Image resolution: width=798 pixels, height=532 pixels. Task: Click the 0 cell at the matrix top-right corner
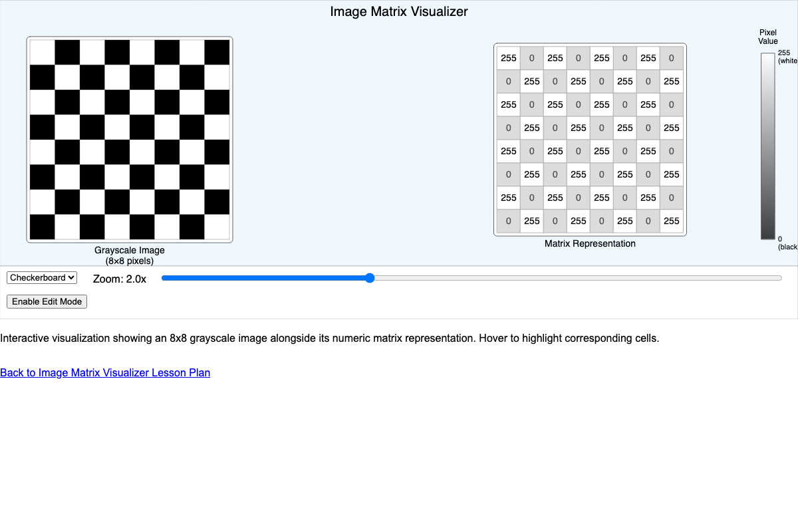pyautogui.click(x=671, y=58)
